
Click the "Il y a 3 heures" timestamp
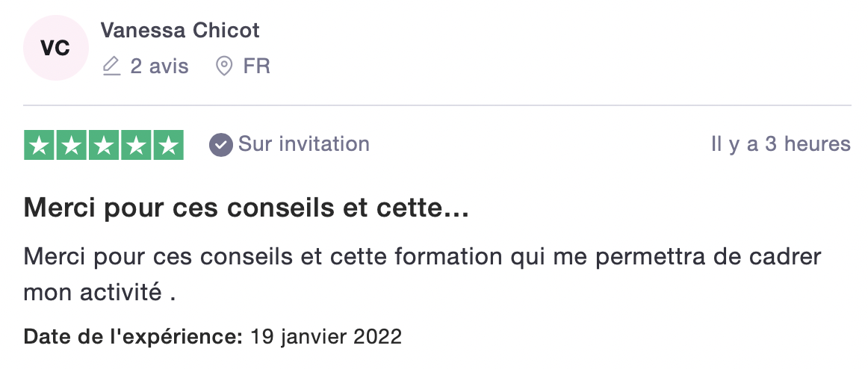[x=781, y=143]
